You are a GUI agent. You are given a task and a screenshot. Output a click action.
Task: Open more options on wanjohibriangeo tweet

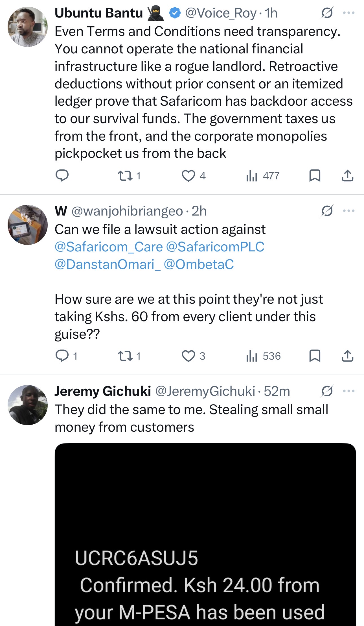(x=349, y=211)
